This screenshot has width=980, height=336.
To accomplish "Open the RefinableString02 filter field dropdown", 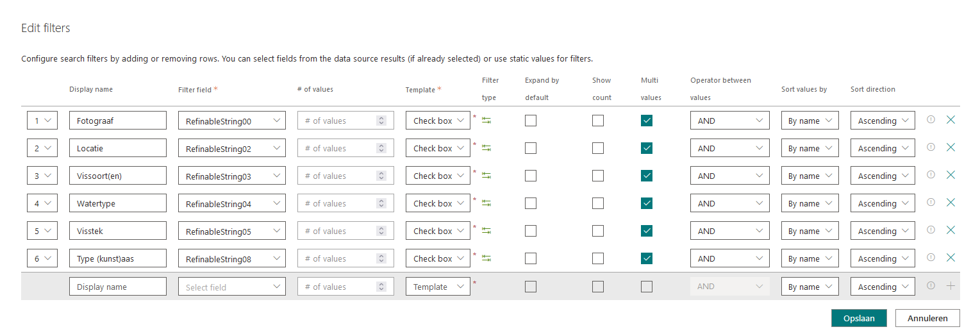I will (x=232, y=148).
